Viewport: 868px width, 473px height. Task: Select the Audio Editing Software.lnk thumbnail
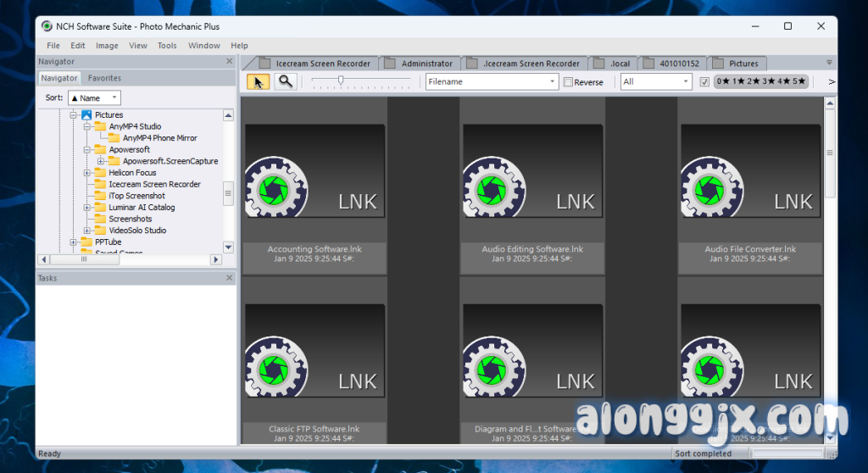coord(532,186)
